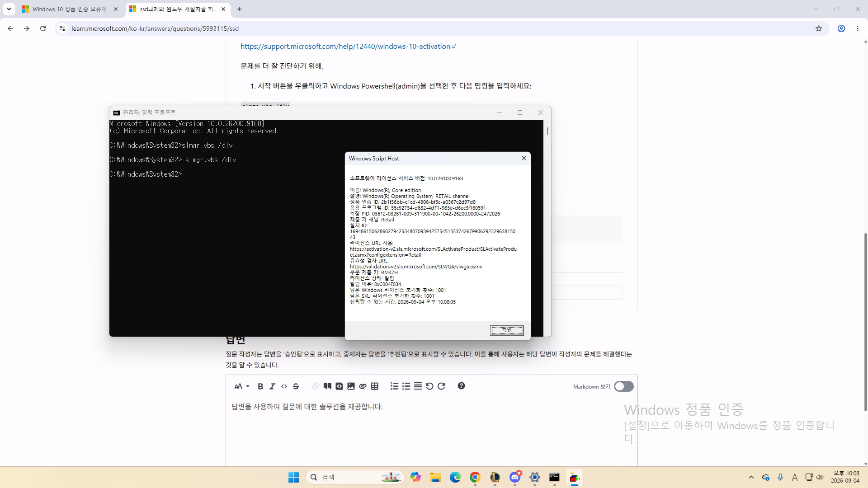Click 확인 in Windows Script Host dialog

(507, 330)
